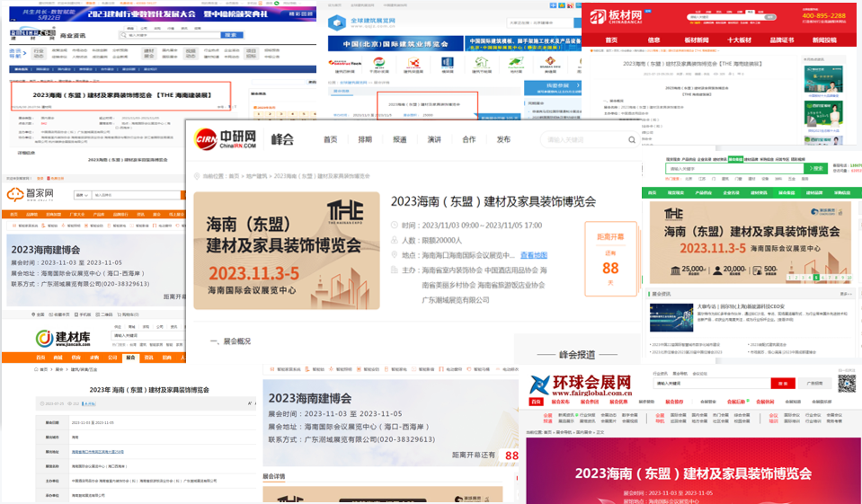Click the 板材网 header search field

click(x=724, y=17)
